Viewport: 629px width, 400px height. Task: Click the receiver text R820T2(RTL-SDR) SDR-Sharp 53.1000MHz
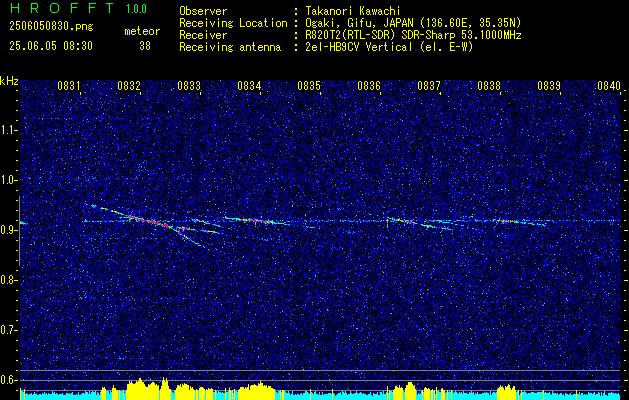coord(413,35)
